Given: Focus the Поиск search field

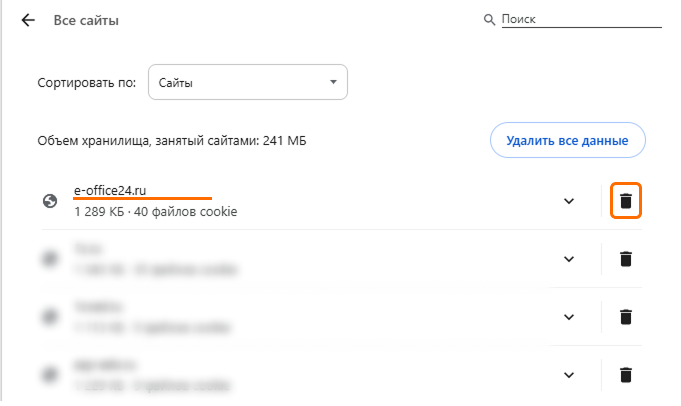Looking at the screenshot, I should [x=580, y=19].
